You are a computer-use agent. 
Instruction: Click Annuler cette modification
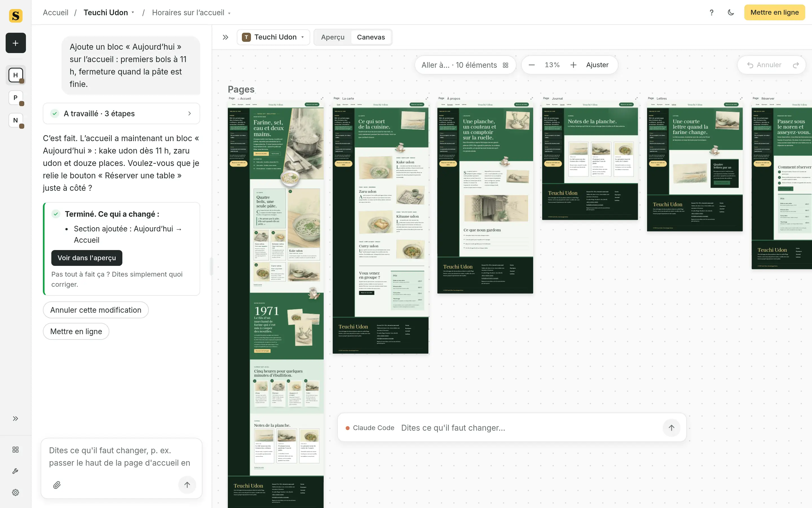[x=96, y=310]
